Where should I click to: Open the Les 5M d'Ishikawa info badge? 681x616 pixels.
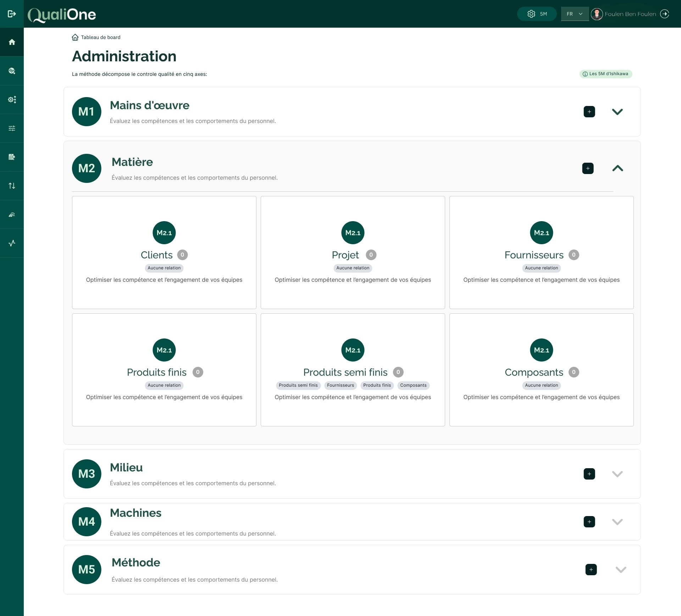606,74
